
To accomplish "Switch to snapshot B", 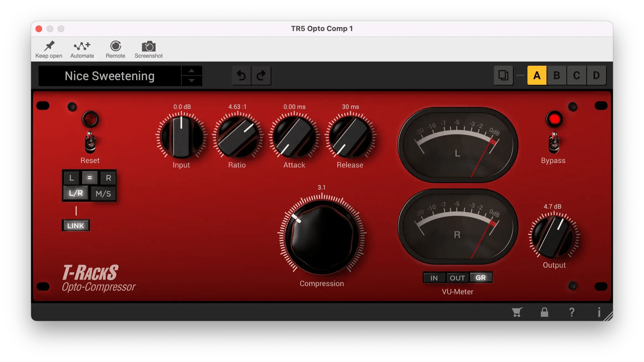I will tap(557, 75).
